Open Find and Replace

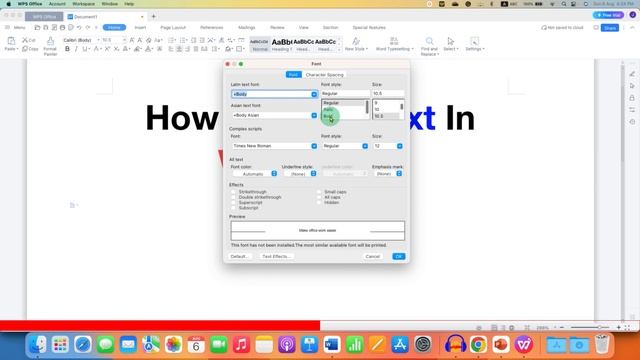tap(429, 46)
